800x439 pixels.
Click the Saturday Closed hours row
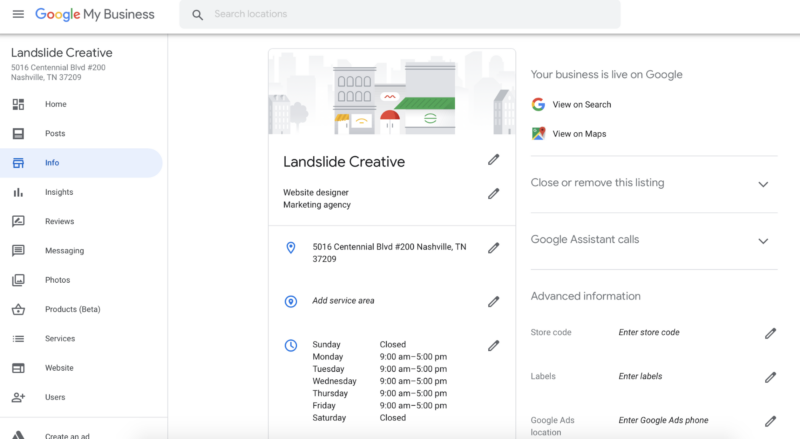click(x=359, y=418)
